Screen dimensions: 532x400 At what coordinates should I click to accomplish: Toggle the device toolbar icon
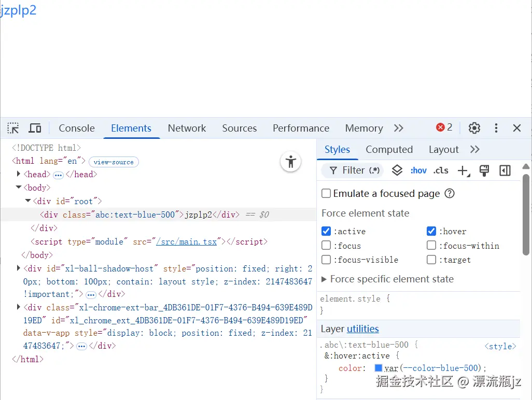coord(35,128)
